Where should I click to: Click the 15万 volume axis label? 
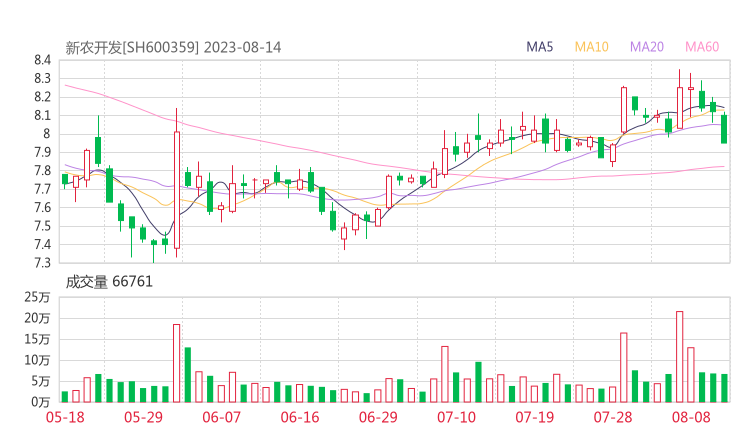coord(37,339)
